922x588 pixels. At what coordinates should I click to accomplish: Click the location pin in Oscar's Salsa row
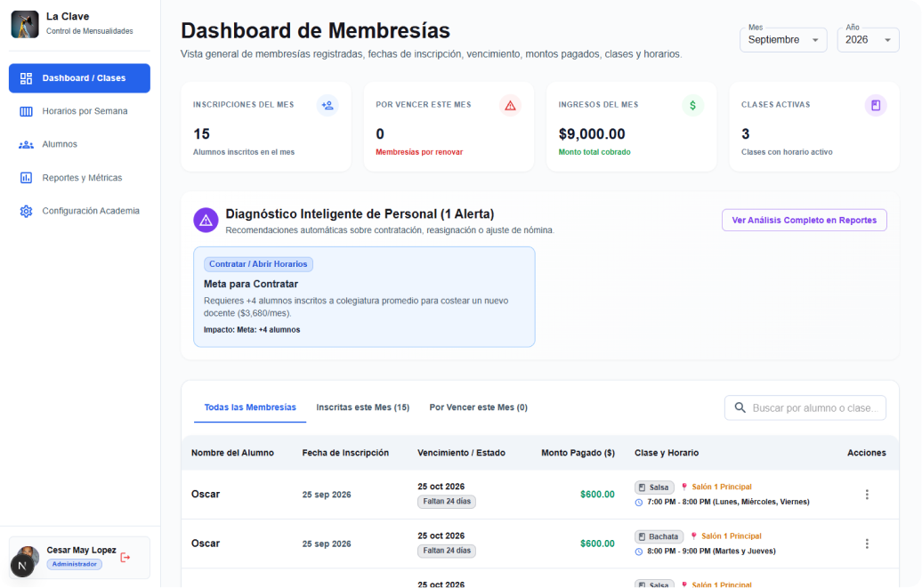tap(683, 487)
